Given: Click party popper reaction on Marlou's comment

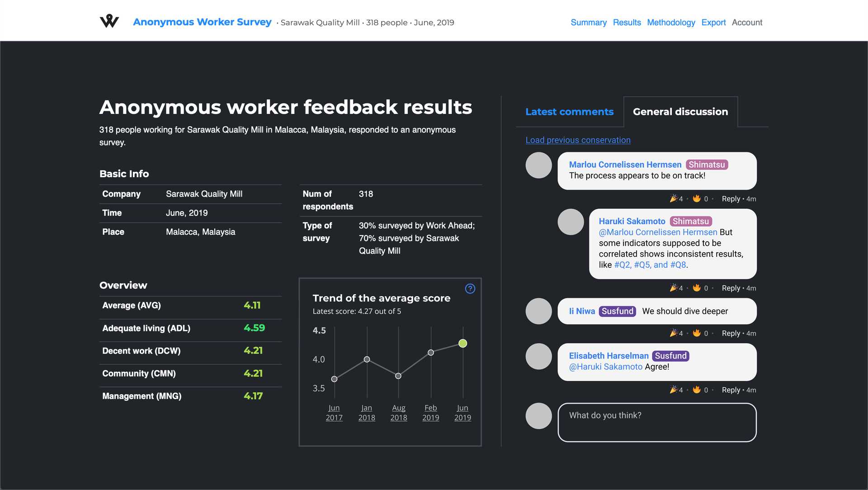Looking at the screenshot, I should (x=674, y=198).
